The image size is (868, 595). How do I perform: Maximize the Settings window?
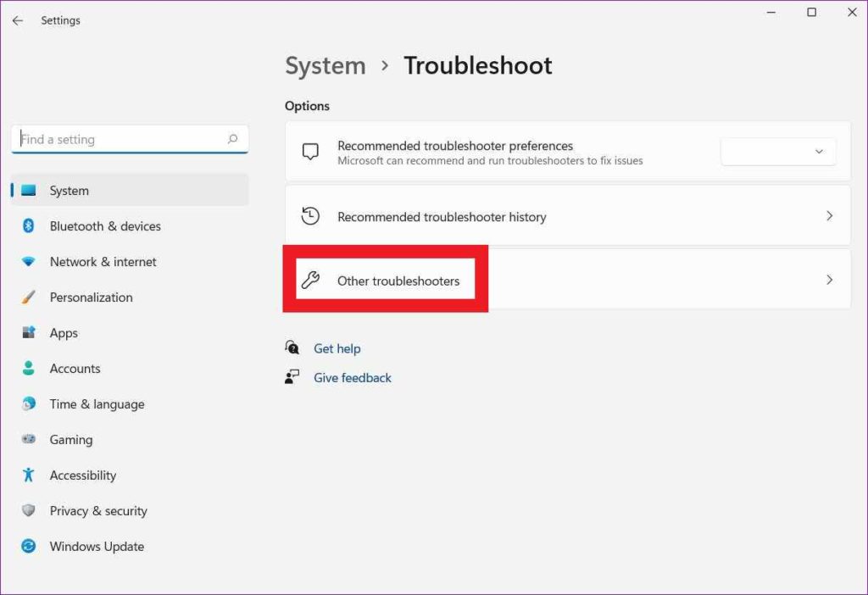[811, 12]
